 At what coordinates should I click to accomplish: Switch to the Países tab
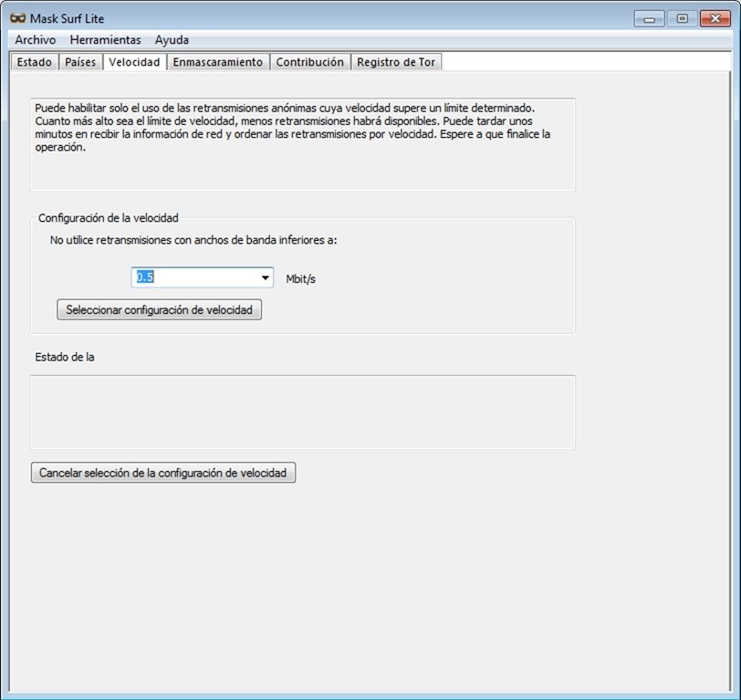(x=80, y=62)
